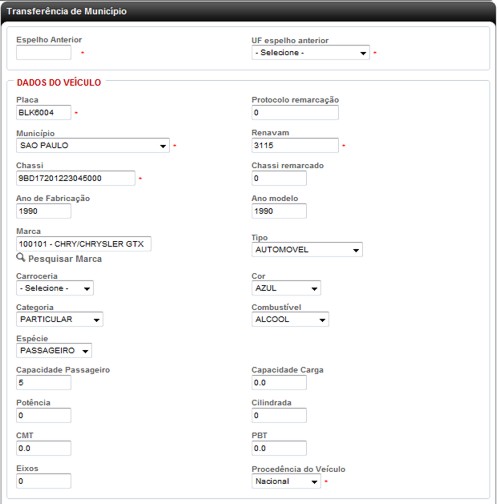Open the Tipo dropdown showing AUTOMOVEL

click(307, 250)
